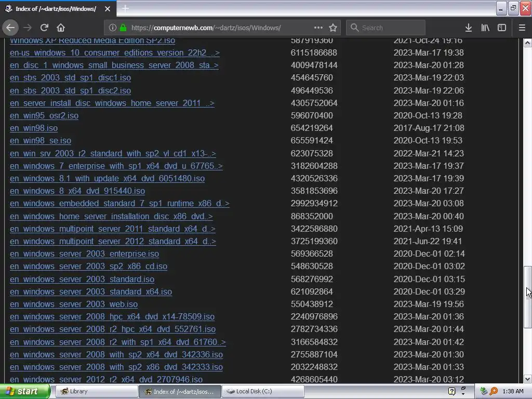This screenshot has width=532, height=399.
Task: Select the date 2021-Jun-22 19:41
Action: [428, 241]
